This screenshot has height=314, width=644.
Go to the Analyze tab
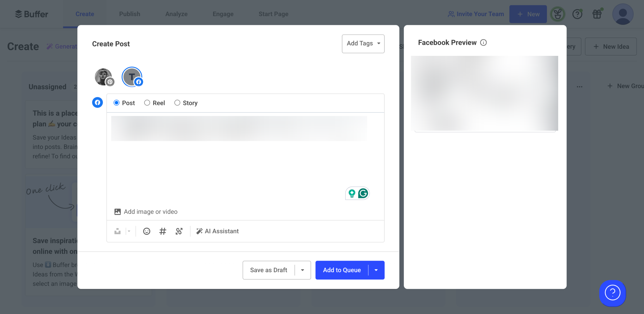(176, 14)
